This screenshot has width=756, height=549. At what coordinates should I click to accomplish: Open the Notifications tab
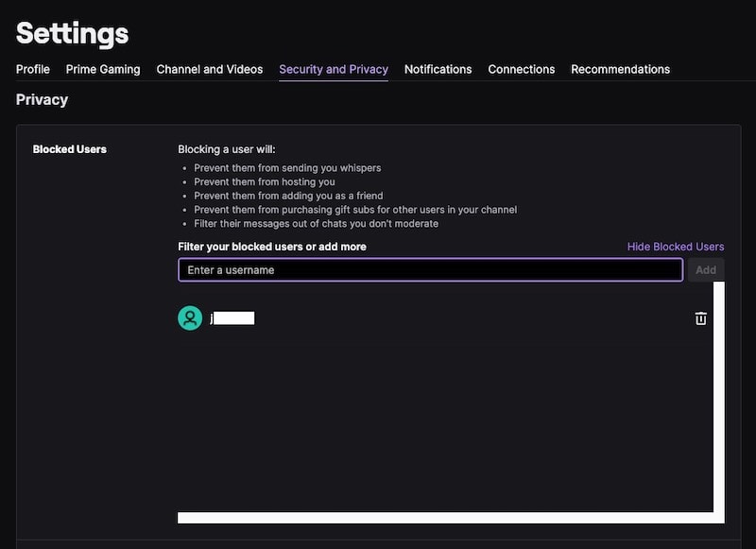click(x=438, y=69)
